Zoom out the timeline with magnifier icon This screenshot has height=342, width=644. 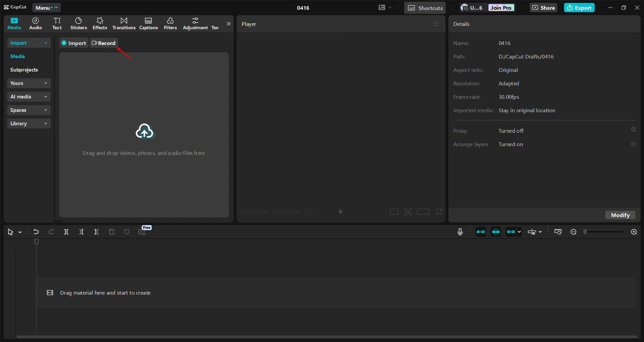573,231
